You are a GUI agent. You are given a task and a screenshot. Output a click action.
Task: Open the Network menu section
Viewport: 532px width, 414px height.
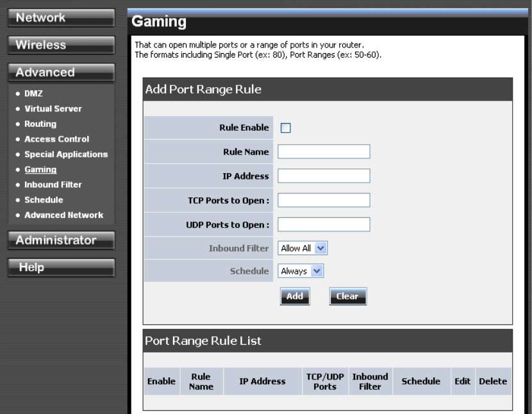[60, 19]
